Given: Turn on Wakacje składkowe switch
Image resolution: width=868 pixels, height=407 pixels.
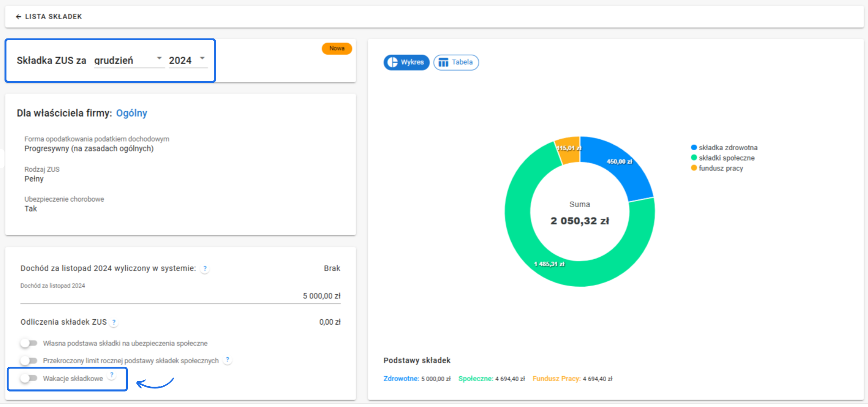Looking at the screenshot, I should click(x=28, y=378).
